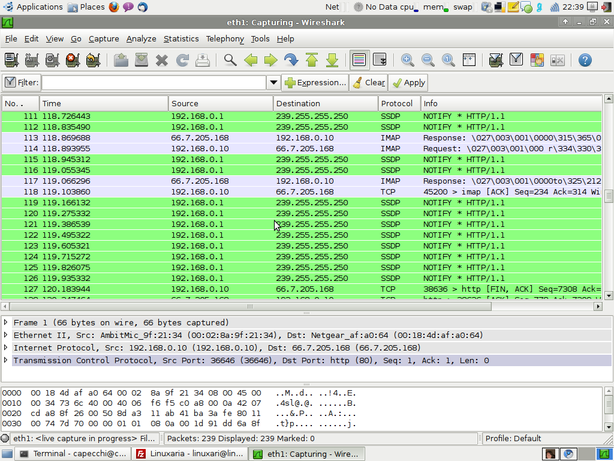The image size is (614, 461).
Task: Edit display filters from toolbar
Action: click(x=516, y=60)
